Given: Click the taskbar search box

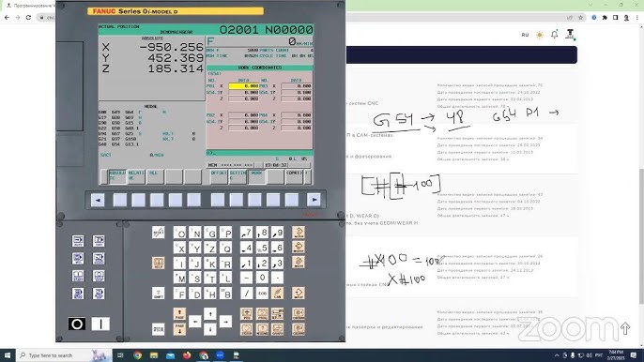Looking at the screenshot, I should 64,355.
